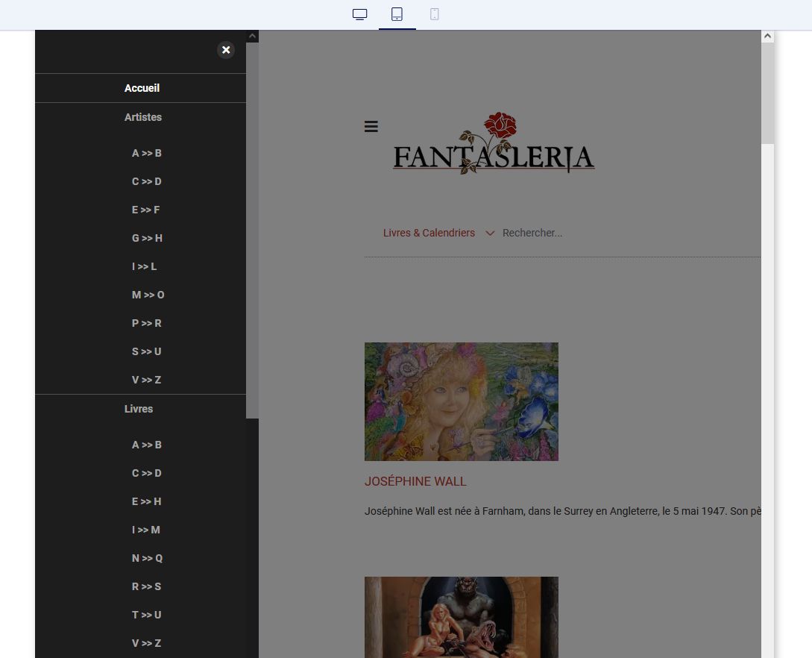The image size is (812, 658).
Task: Open Livres C >> D entry
Action: [147, 473]
